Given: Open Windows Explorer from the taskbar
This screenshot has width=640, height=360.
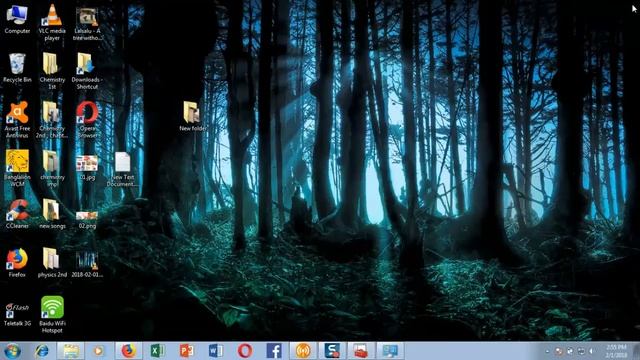Looking at the screenshot, I should 70,351.
